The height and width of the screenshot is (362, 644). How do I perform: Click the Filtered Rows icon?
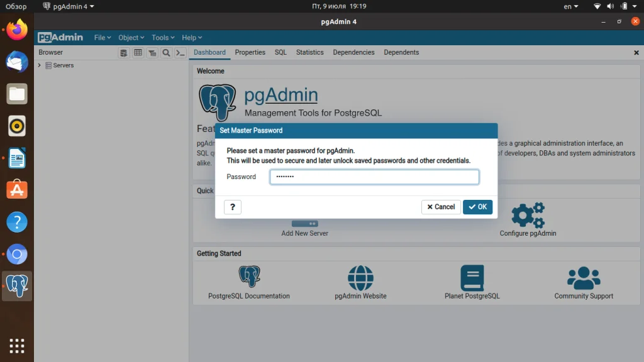click(152, 53)
